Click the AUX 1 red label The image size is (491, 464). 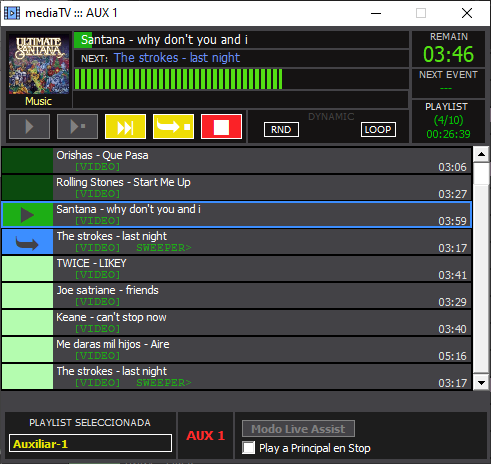tap(205, 436)
